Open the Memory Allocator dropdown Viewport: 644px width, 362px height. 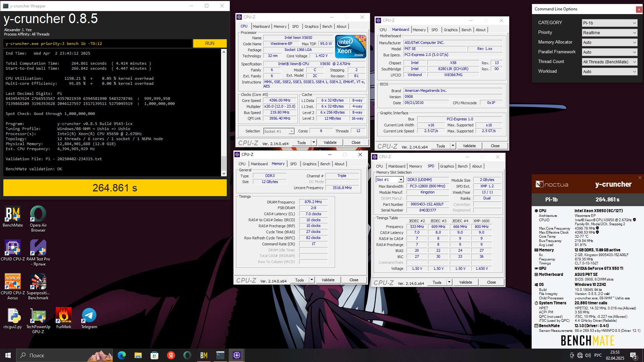click(609, 42)
